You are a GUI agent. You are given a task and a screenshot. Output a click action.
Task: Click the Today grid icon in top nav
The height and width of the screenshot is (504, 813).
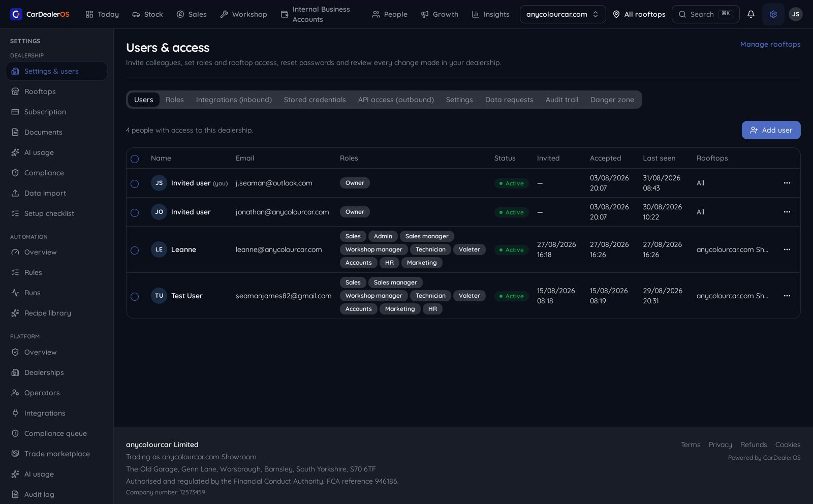click(89, 14)
